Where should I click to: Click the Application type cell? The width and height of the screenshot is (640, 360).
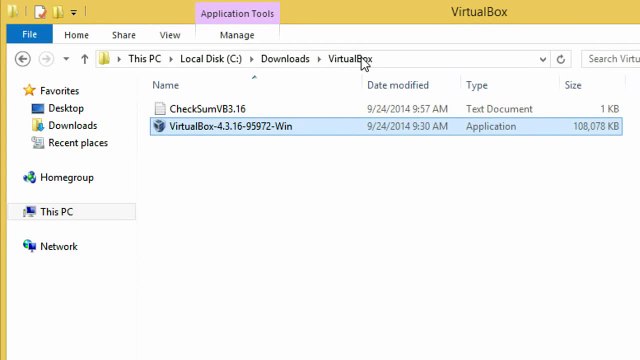491,126
